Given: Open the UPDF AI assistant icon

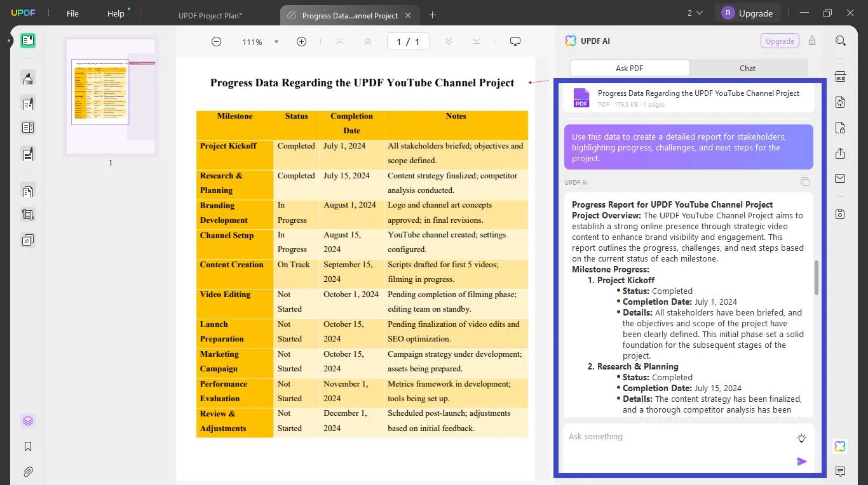Looking at the screenshot, I should click(x=840, y=446).
